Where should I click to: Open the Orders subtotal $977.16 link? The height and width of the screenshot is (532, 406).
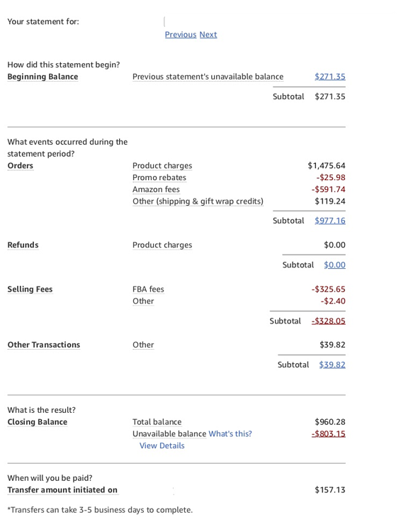[x=330, y=221]
